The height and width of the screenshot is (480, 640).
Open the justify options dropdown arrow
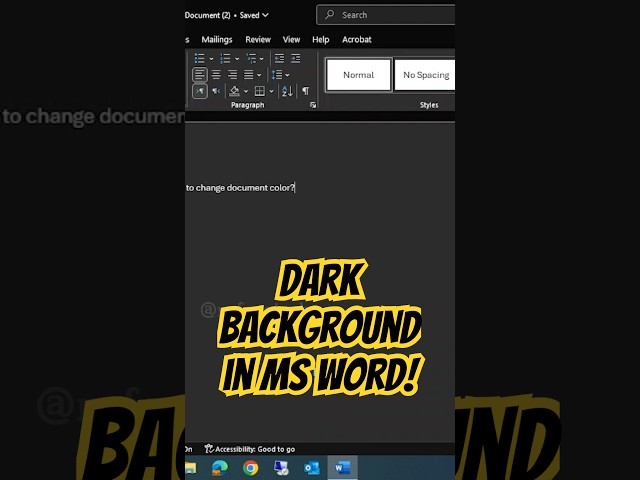pos(259,75)
